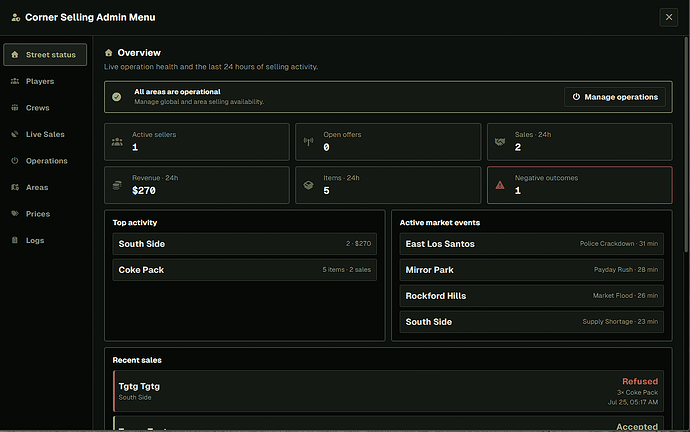This screenshot has width=690, height=432.
Task: Click the Refused status label
Action: pyautogui.click(x=640, y=381)
